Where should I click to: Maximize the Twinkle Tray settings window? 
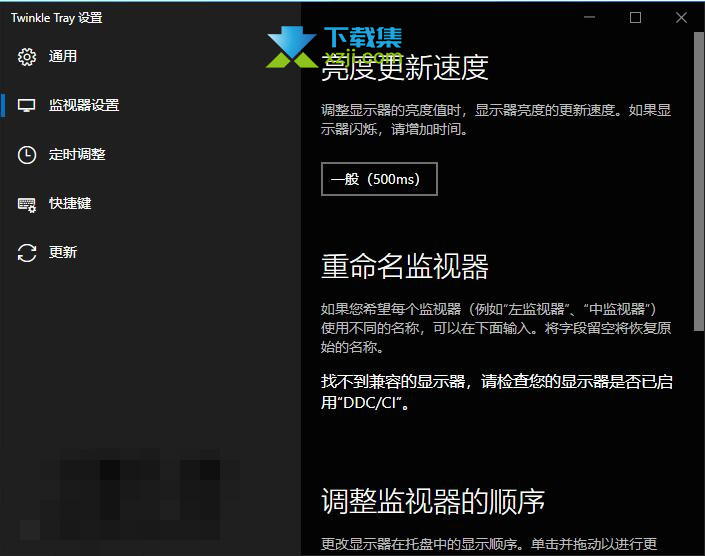click(635, 18)
